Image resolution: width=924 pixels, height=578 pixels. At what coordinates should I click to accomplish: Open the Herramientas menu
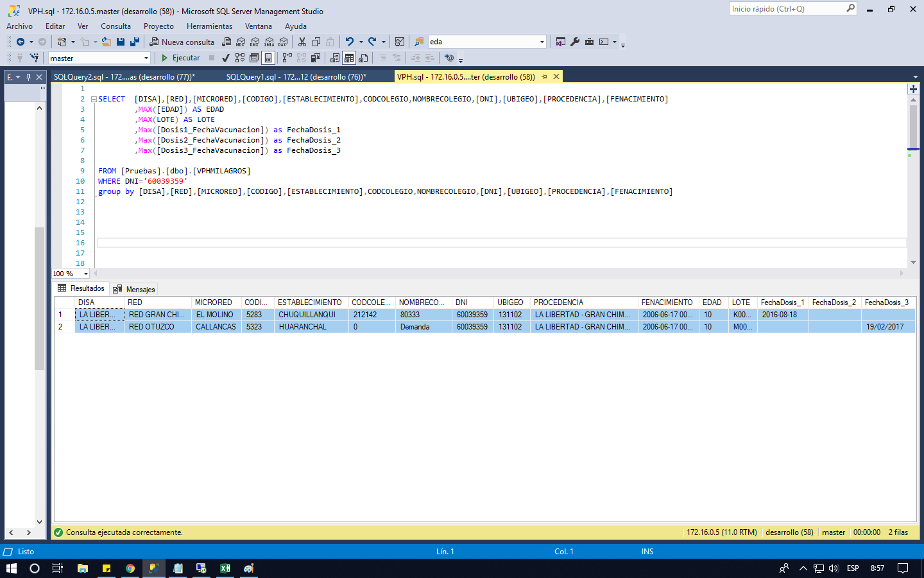point(209,26)
